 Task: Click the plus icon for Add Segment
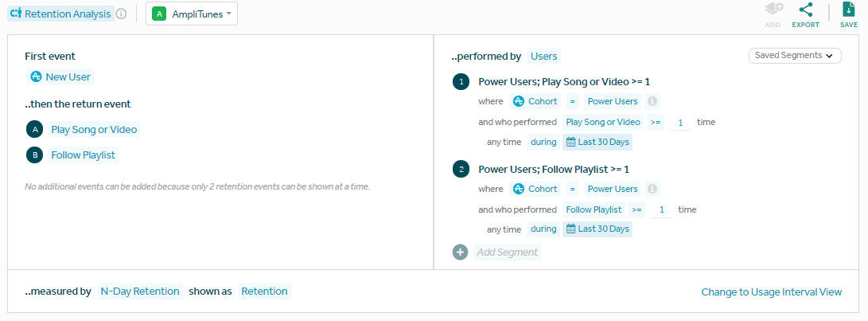point(460,252)
